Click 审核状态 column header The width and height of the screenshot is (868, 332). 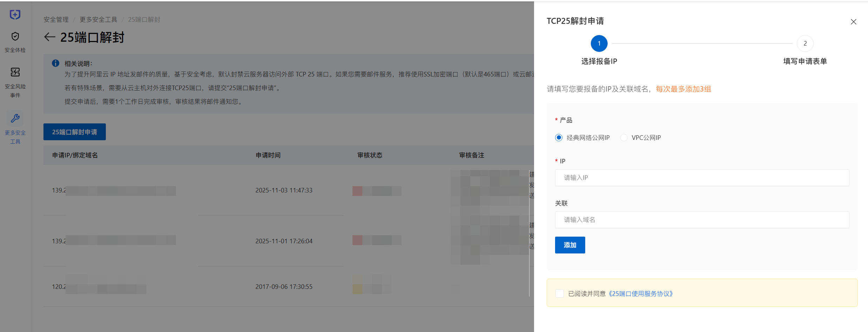click(370, 155)
